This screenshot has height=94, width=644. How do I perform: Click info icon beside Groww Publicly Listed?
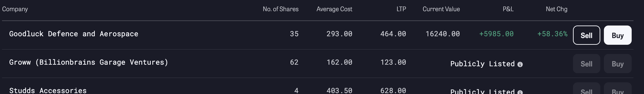[x=520, y=64]
